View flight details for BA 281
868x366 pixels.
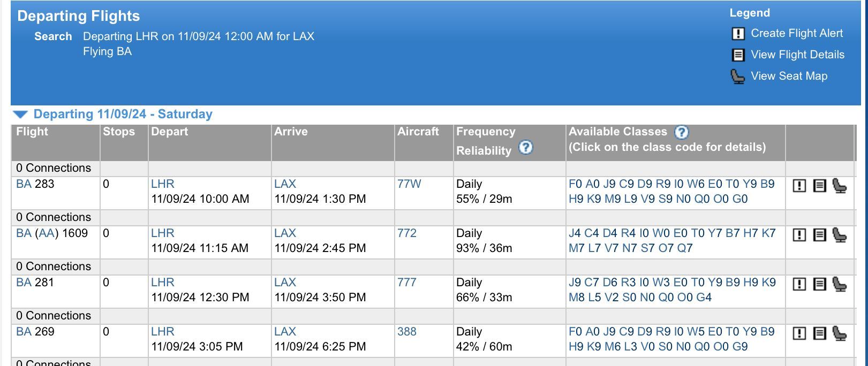click(819, 284)
